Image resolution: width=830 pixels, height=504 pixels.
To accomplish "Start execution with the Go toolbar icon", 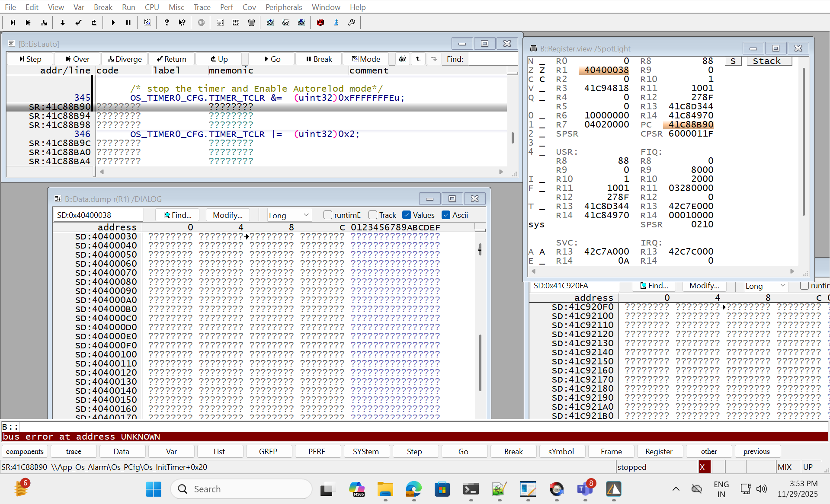I will [x=113, y=22].
